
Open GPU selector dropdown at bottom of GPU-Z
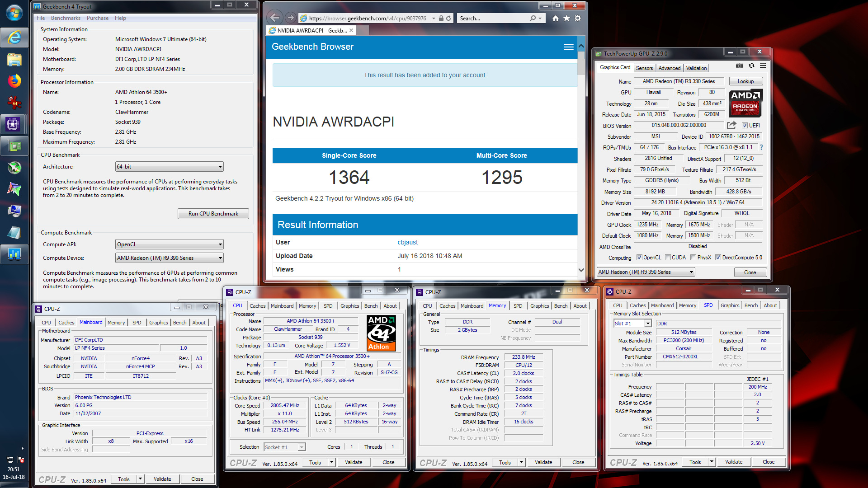pos(646,272)
